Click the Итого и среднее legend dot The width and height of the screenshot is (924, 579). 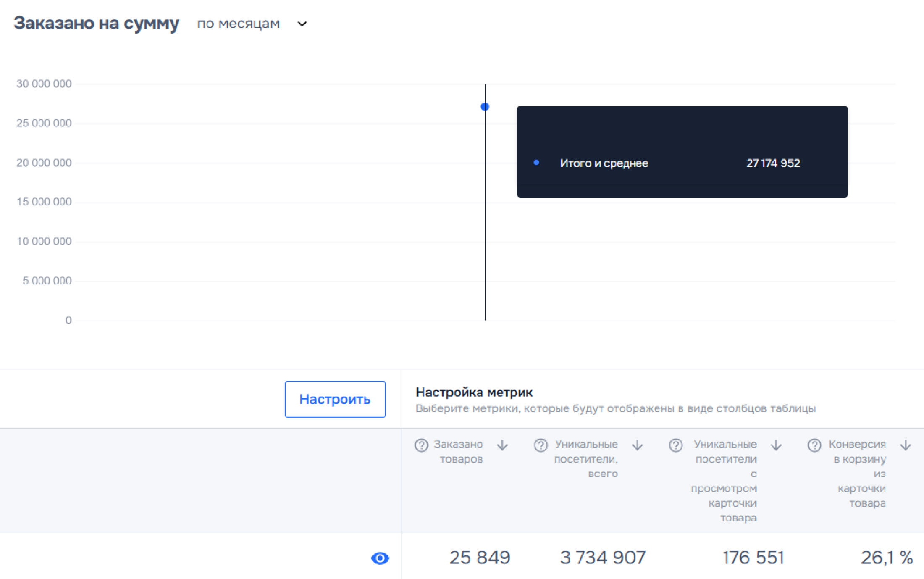536,163
